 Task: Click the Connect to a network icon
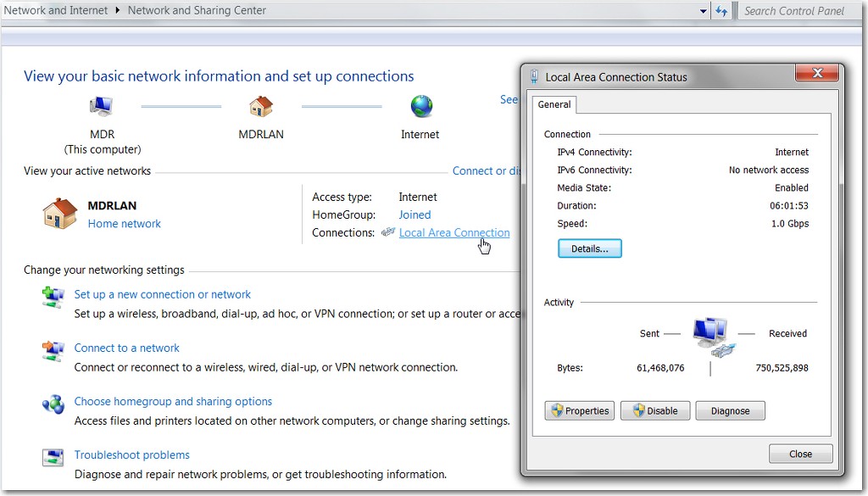tap(53, 351)
